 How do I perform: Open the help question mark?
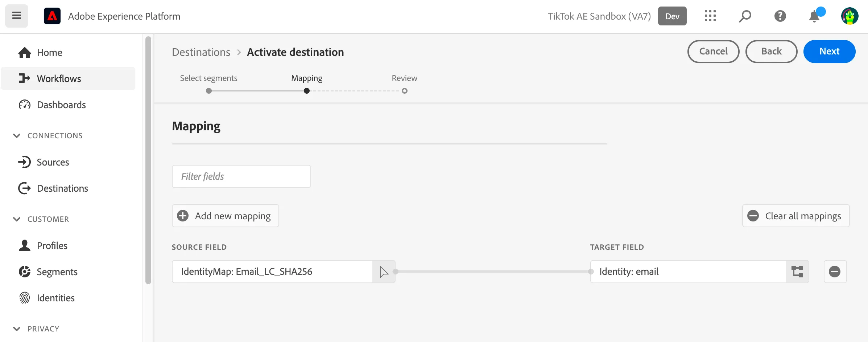780,16
